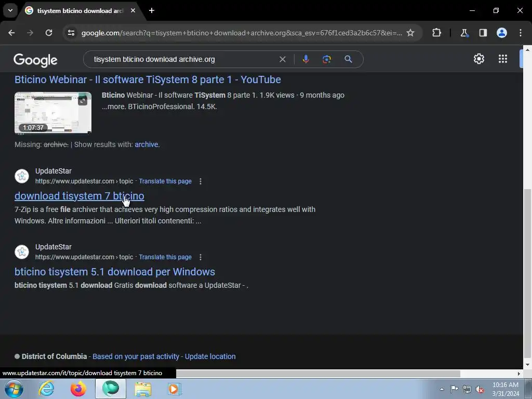Click the forward navigation arrow
532x399 pixels.
click(30, 33)
